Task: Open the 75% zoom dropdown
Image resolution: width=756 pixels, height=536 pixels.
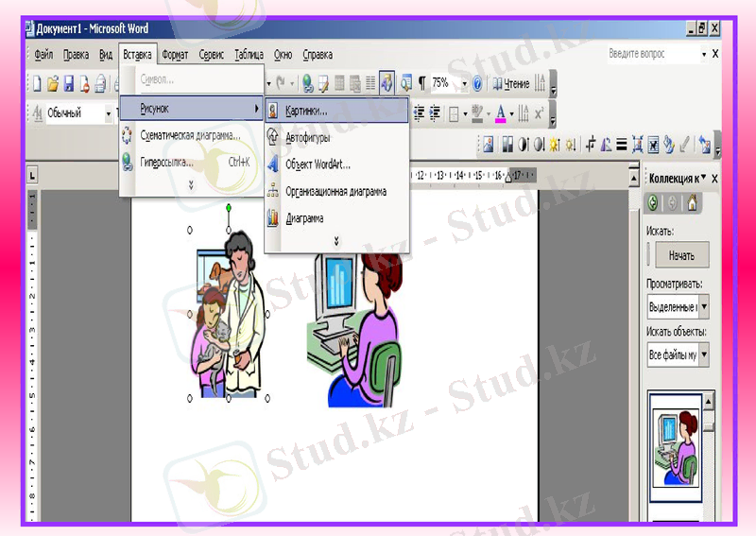Action: tap(464, 84)
